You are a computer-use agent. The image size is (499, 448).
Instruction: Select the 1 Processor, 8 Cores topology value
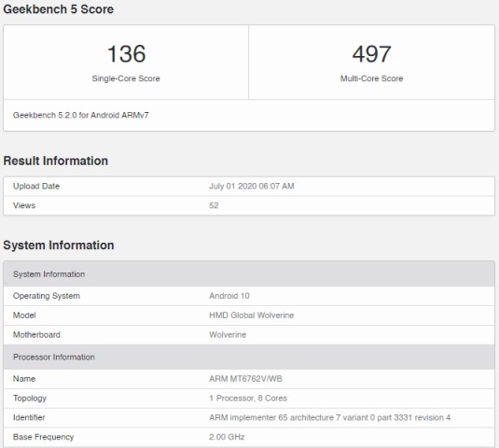click(248, 398)
